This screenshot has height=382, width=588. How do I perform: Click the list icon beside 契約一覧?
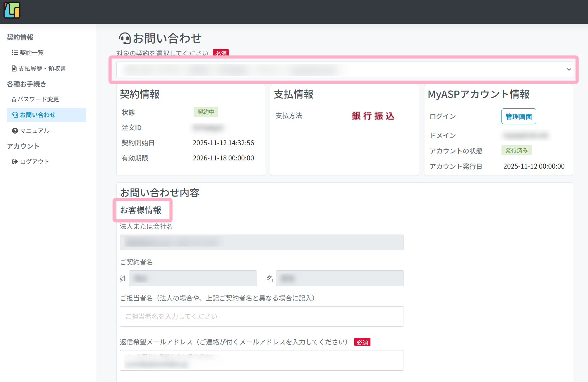click(x=15, y=53)
